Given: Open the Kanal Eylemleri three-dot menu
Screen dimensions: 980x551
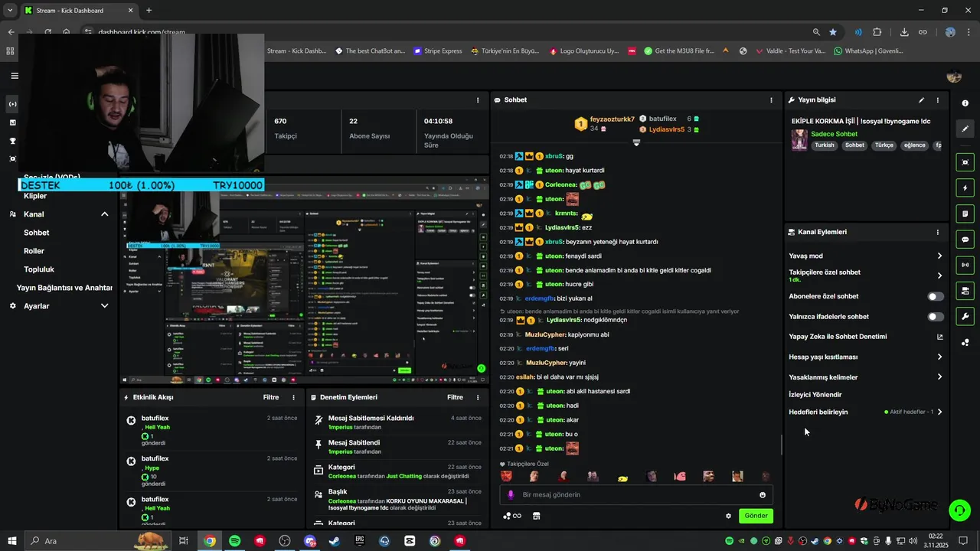Looking at the screenshot, I should coord(938,232).
